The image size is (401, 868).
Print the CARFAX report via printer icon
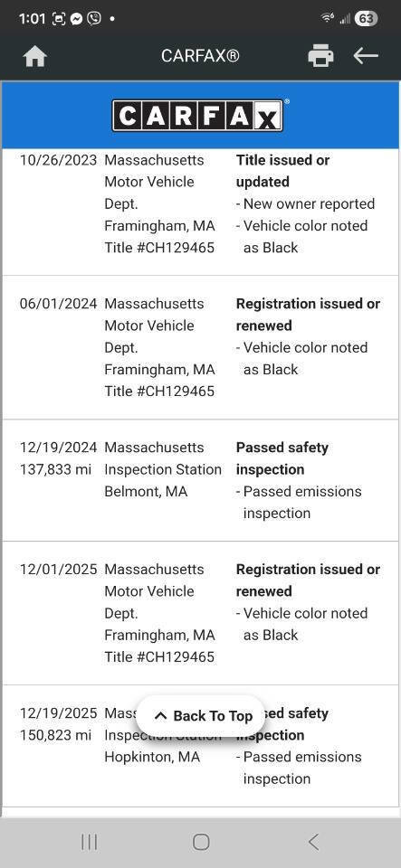(x=320, y=56)
